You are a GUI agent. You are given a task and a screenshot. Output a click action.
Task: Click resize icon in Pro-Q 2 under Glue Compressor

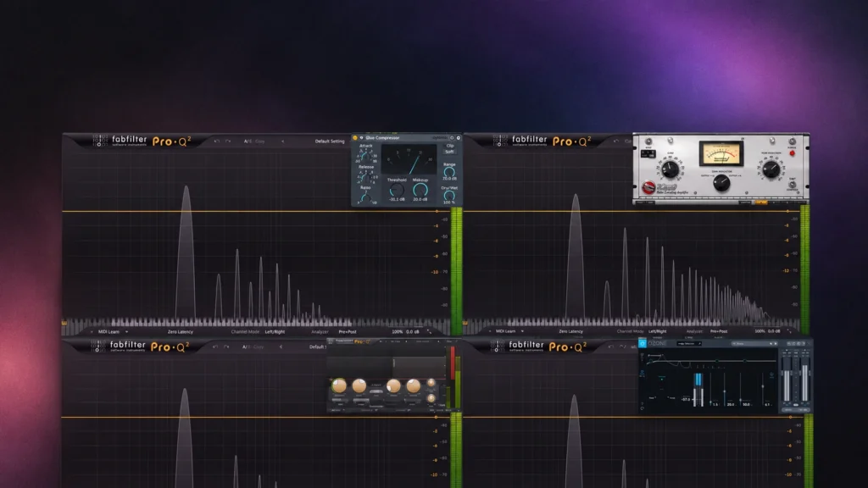coord(429,332)
